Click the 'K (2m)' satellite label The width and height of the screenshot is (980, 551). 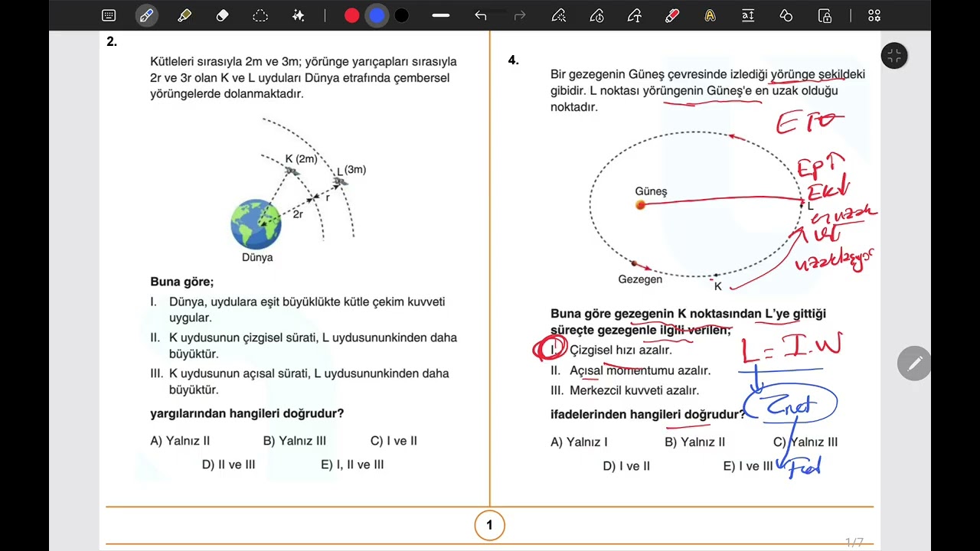pos(301,158)
